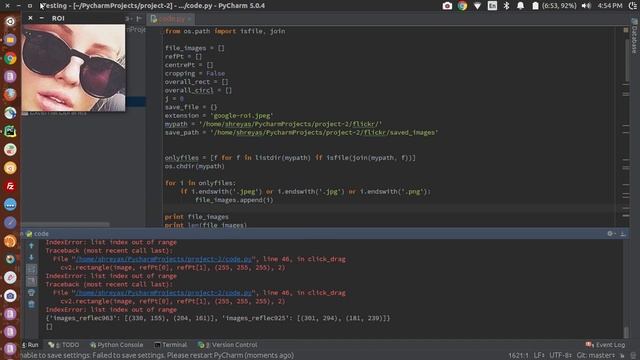Launch FileZilla from the dock
This screenshot has width=640, height=360.
10,186
